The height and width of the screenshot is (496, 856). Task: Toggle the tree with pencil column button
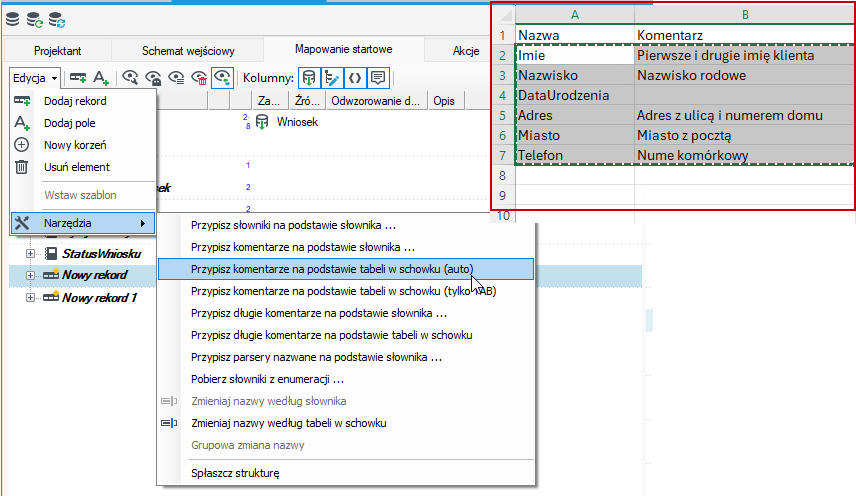tap(332, 78)
